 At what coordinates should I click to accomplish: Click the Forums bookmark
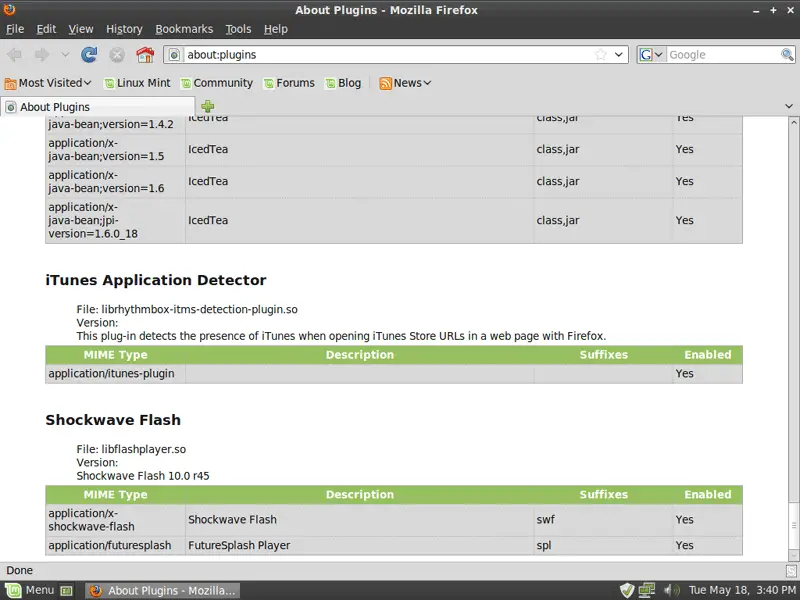click(288, 83)
